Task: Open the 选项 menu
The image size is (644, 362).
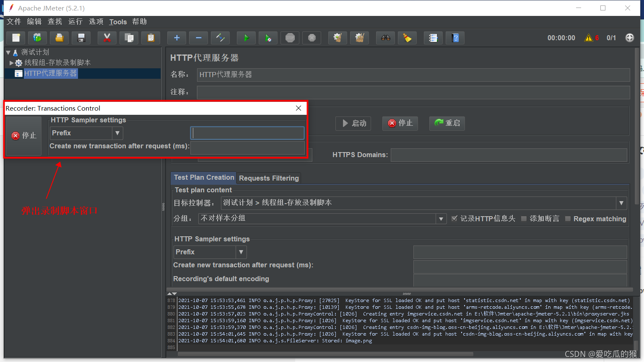Action: [96, 22]
